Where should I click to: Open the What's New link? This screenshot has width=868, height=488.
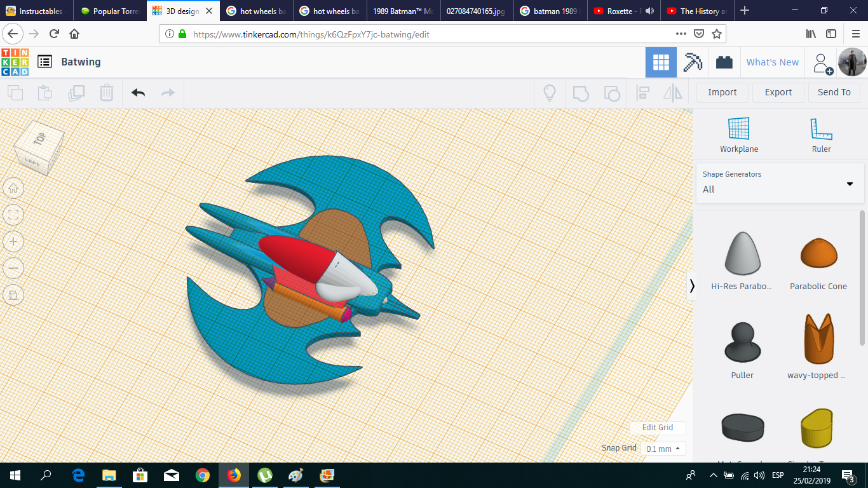point(773,62)
